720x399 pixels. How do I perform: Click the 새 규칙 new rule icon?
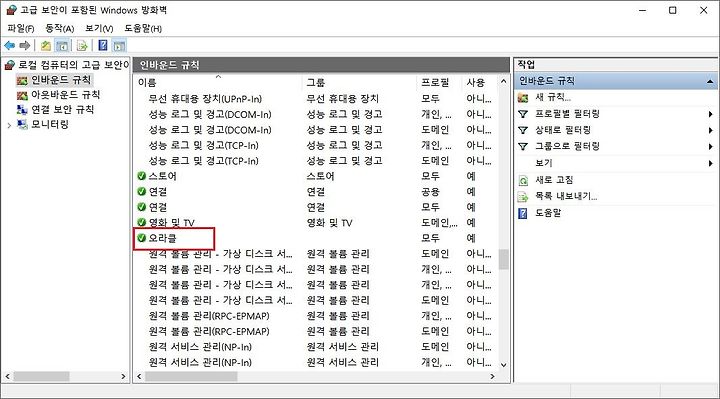[x=523, y=97]
